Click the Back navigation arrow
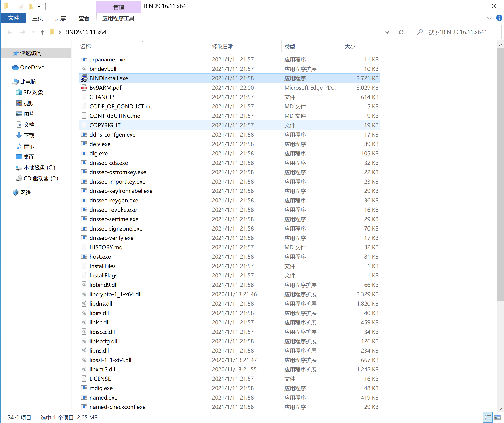 [10, 32]
